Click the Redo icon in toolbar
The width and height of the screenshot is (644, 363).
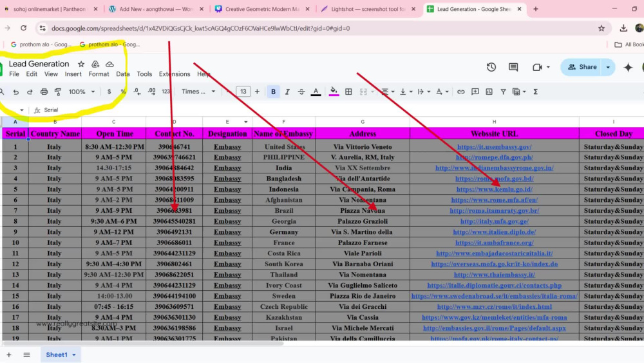30,92
